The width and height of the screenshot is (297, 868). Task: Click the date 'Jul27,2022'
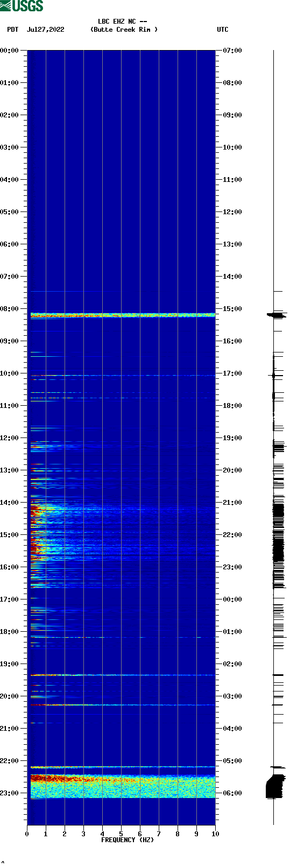[x=46, y=30]
